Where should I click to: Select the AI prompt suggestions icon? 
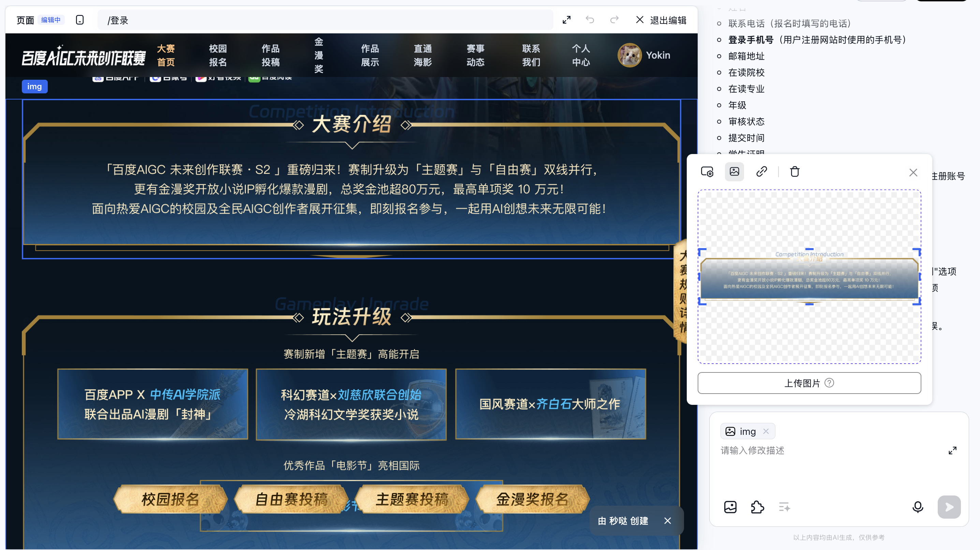[x=785, y=507]
